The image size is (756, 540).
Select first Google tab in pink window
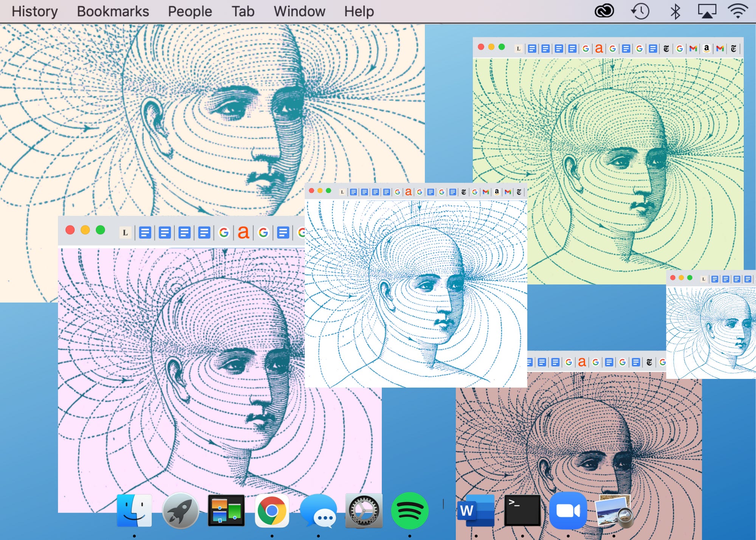(x=224, y=232)
